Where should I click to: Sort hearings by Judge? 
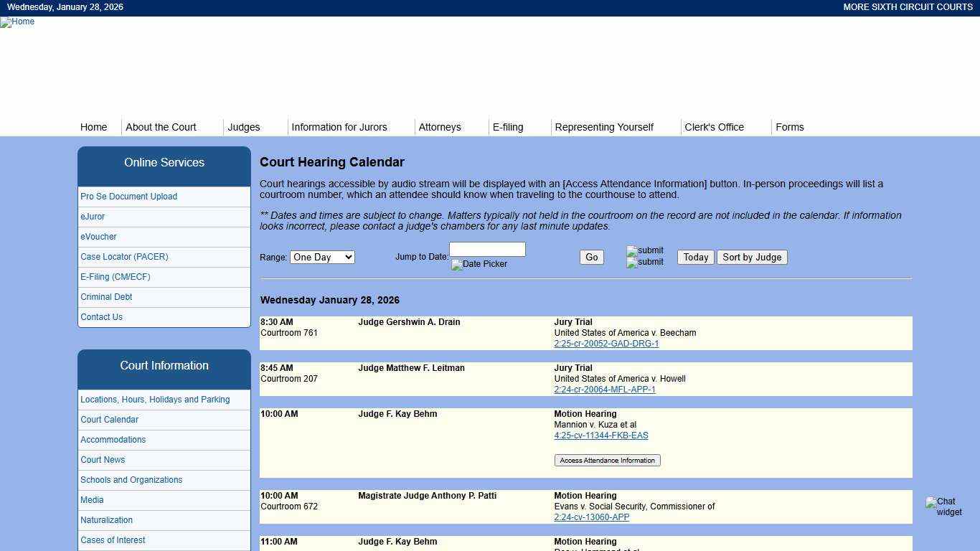751,257
